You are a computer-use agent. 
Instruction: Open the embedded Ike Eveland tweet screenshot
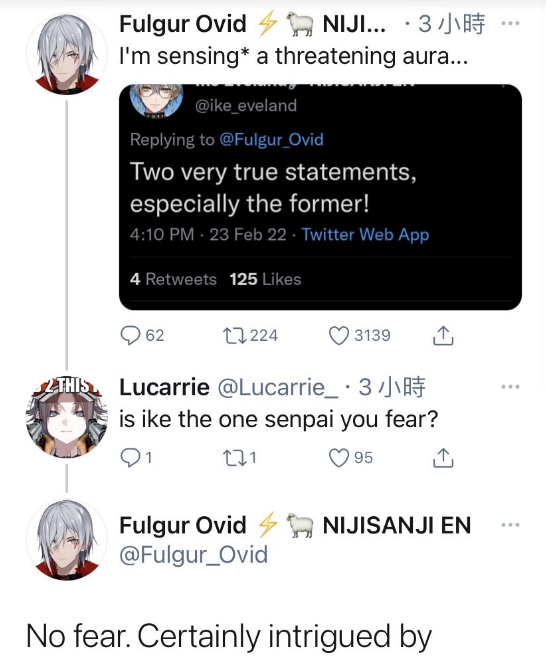pos(320,197)
